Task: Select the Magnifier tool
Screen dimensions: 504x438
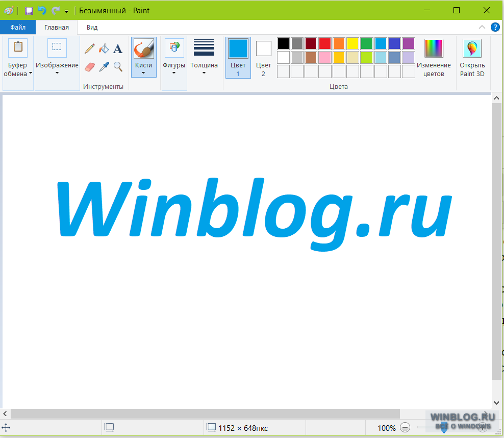Action: click(118, 67)
